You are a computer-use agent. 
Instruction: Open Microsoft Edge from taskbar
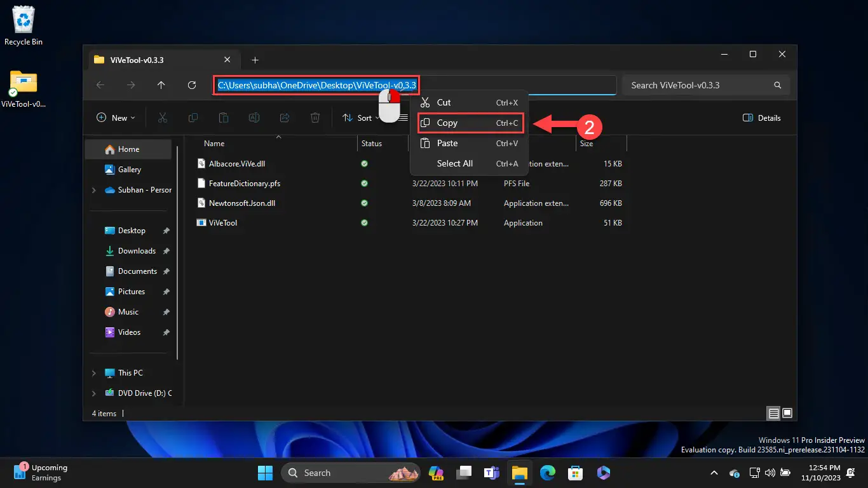pos(548,473)
